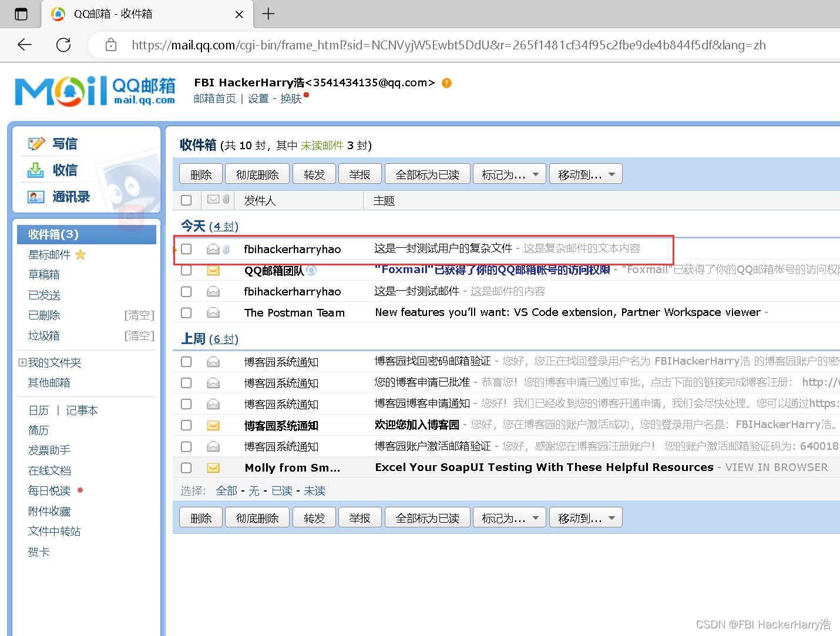Screen dimensions: 840x636
Task: Check the box for 博客园找回密码邮箱验证 email
Action: coord(186,362)
